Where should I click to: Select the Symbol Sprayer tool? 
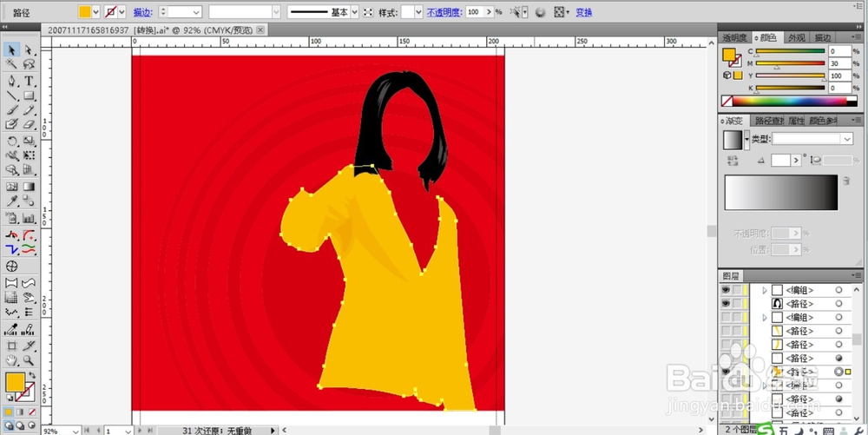click(x=11, y=219)
